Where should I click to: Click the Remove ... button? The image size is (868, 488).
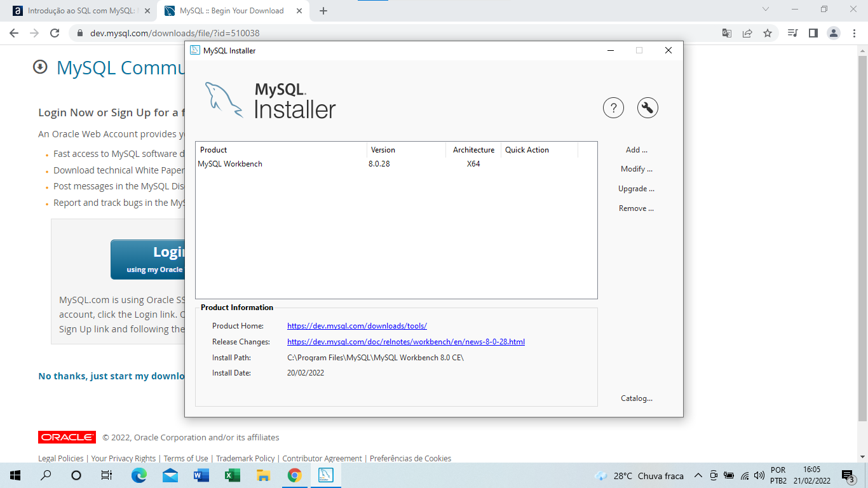pos(637,208)
